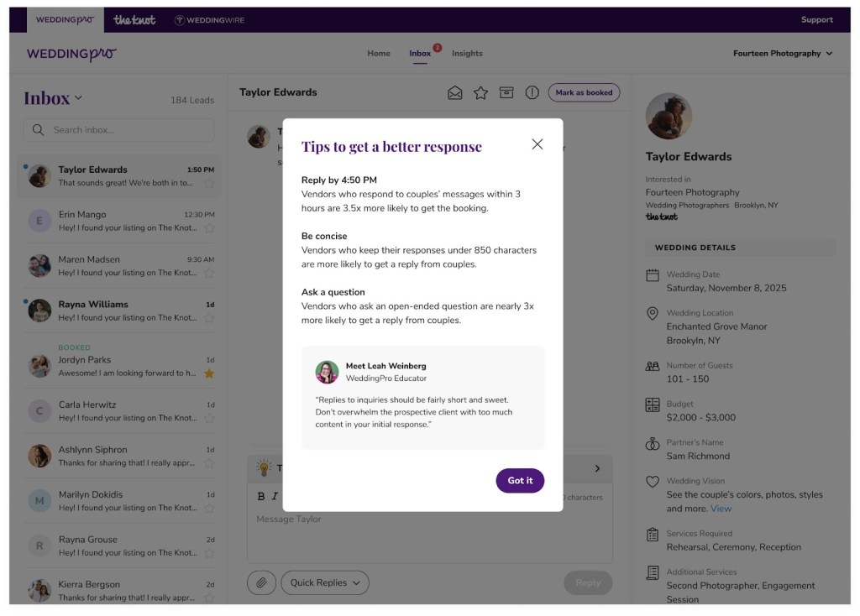Image resolution: width=860 pixels, height=616 pixels.
Task: Open Jordyn Parks' booked conversation
Action: pos(119,361)
